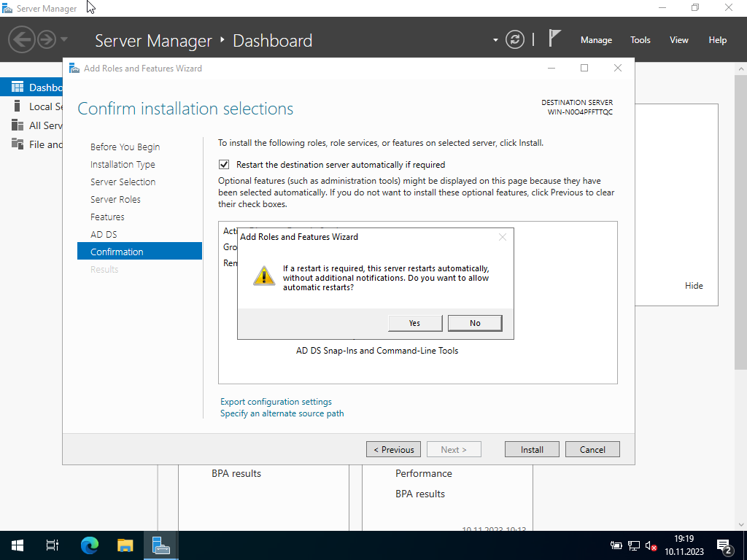
Task: Click the scroll down arrow of Server Manager
Action: pos(741,525)
